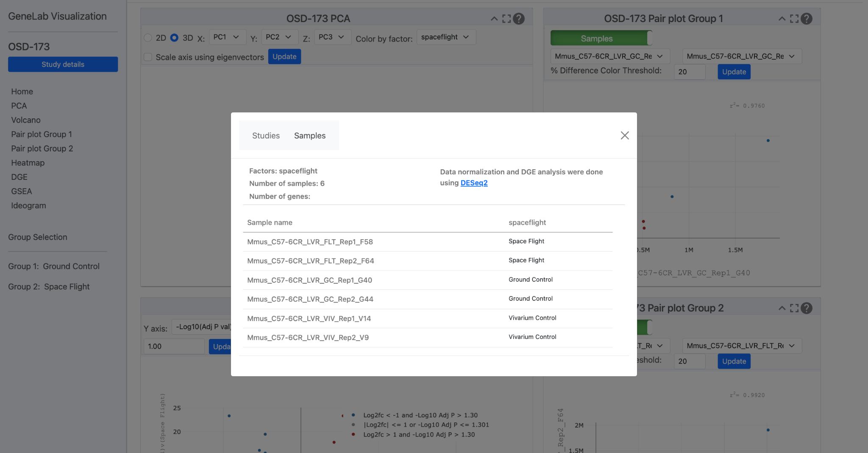Toggle the Samples switch in Pair plot Group 1
The image size is (868, 453).
pos(601,38)
